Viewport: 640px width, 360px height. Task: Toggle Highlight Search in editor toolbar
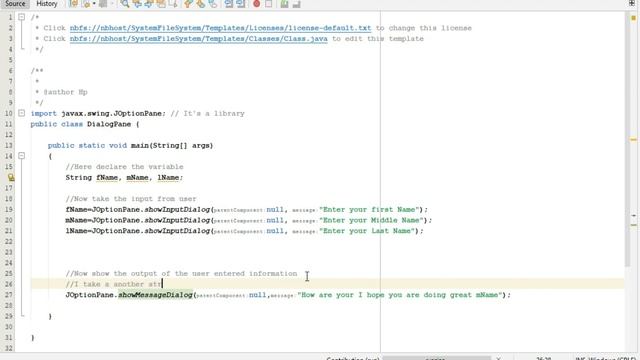[x=161, y=4]
